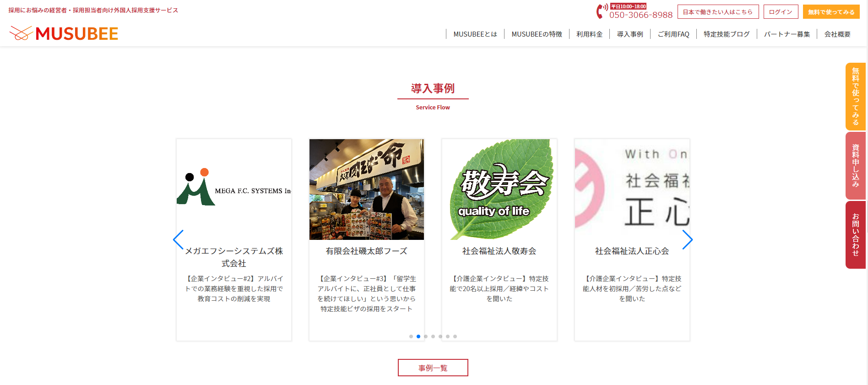Read the 企業インタビュー#3 description text
The width and height of the screenshot is (868, 385).
pyautogui.click(x=367, y=293)
